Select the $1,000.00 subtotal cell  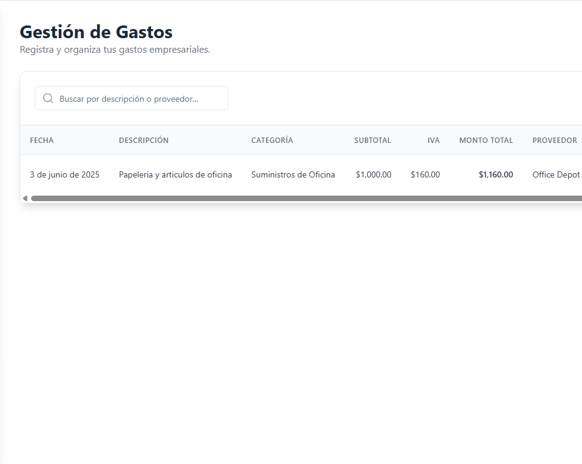tap(373, 174)
